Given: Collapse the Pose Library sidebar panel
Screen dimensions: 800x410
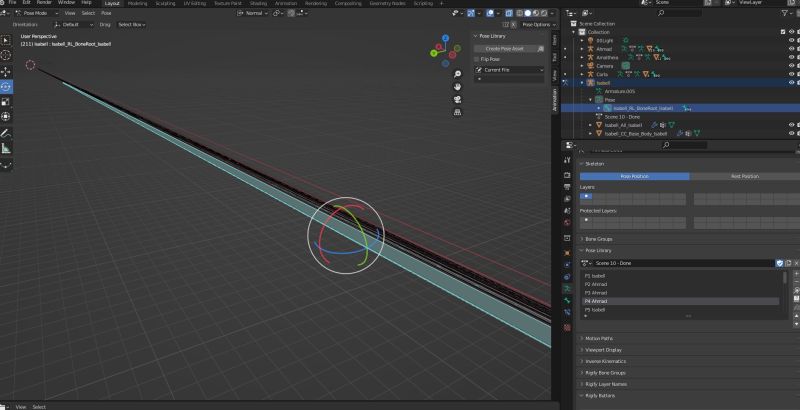Looking at the screenshot, I should click(x=490, y=36).
